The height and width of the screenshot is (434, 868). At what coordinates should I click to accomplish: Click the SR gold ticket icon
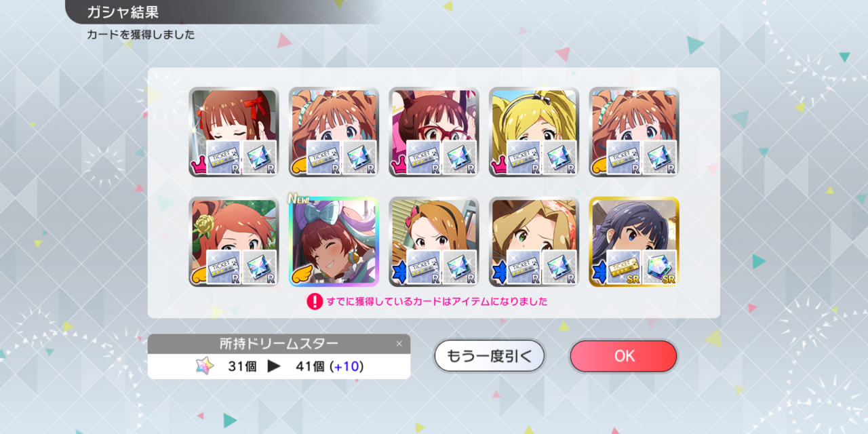(x=624, y=267)
